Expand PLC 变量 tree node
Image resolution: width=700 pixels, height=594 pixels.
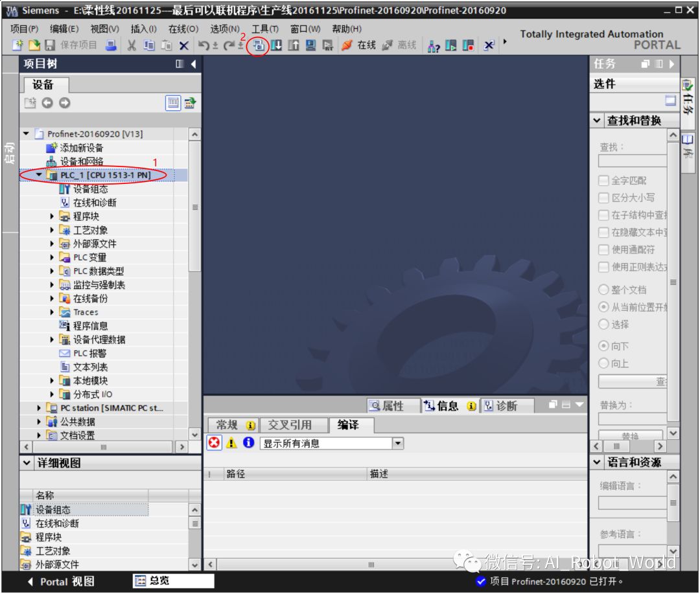[52, 258]
